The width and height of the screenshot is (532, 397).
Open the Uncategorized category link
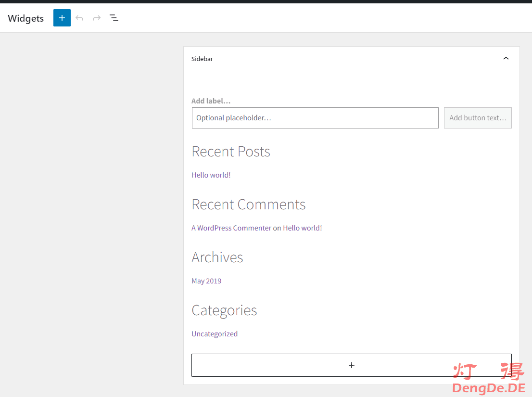[x=215, y=334]
